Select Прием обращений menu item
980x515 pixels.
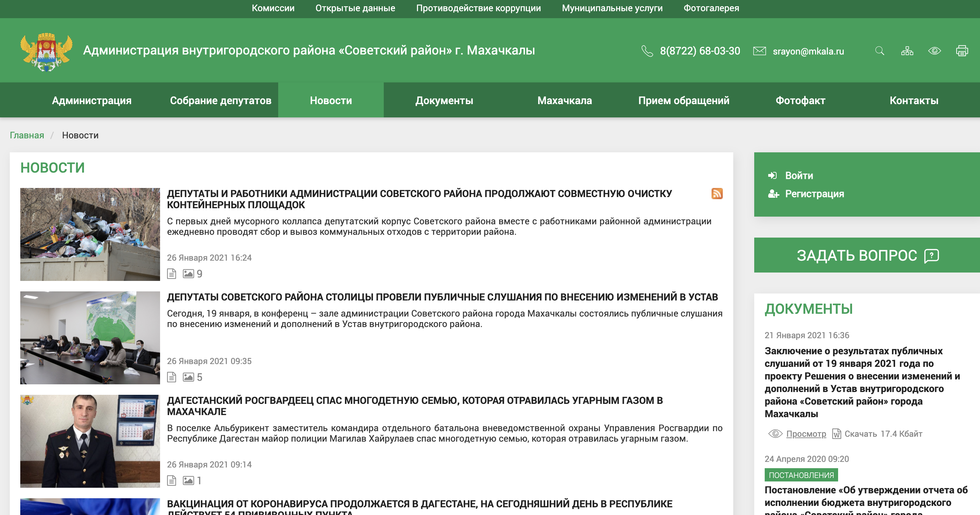click(x=684, y=100)
